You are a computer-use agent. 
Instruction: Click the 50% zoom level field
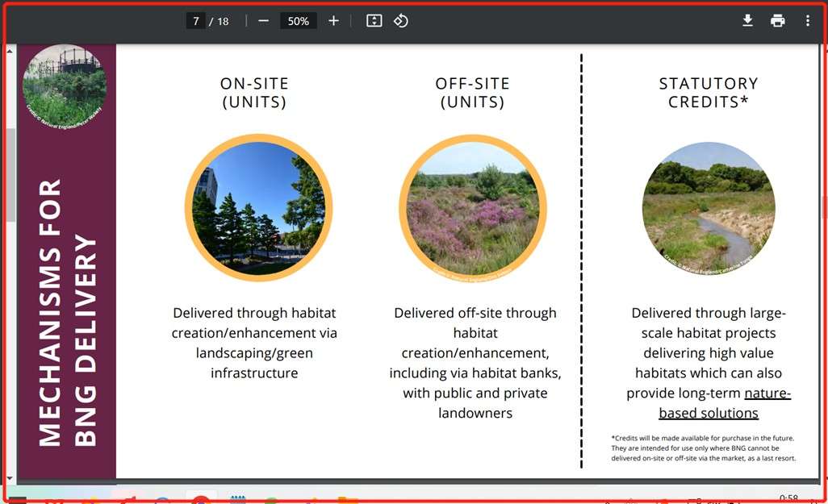[299, 21]
